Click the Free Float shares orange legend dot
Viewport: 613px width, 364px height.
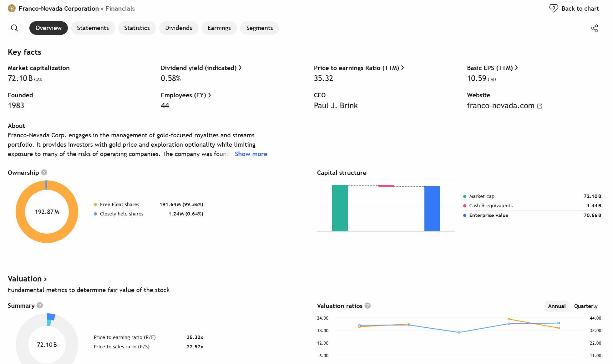pos(95,205)
